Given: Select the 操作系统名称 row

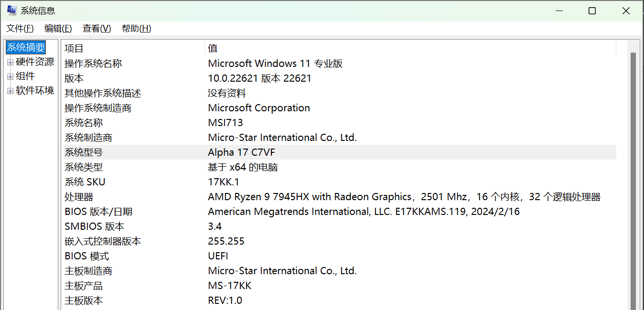Looking at the screenshot, I should tap(339, 64).
